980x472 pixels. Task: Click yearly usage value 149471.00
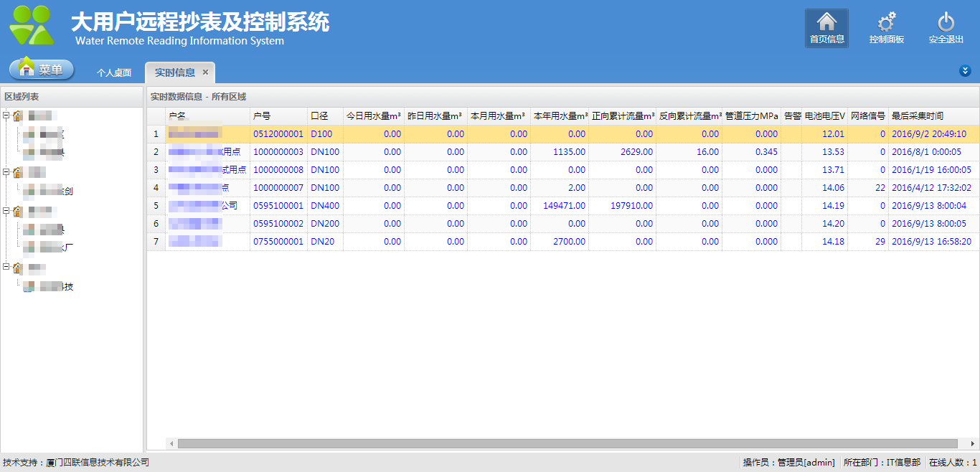[565, 206]
